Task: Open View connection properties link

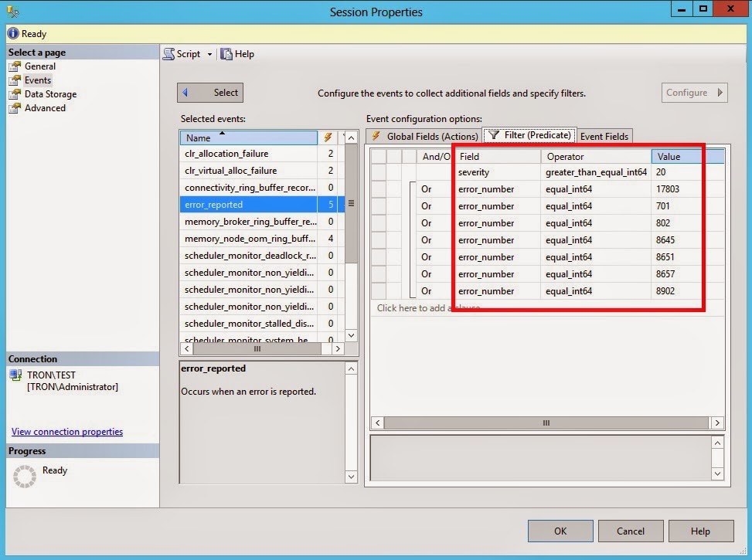Action: point(67,432)
